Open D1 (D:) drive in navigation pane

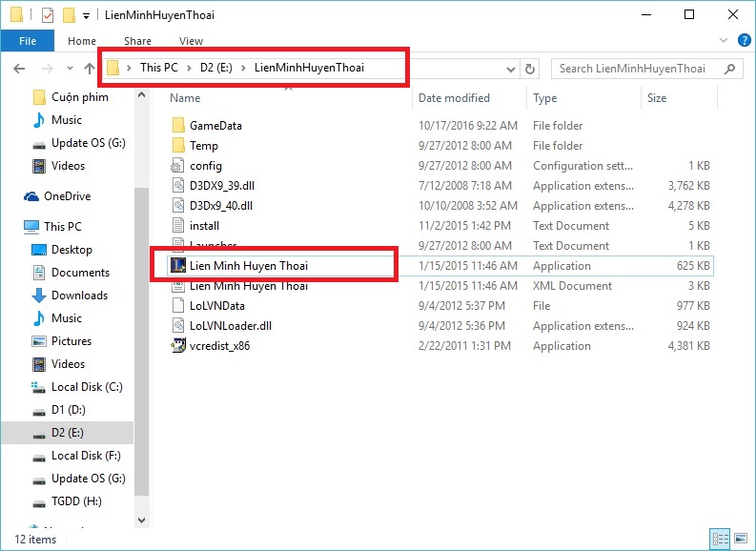coord(68,410)
